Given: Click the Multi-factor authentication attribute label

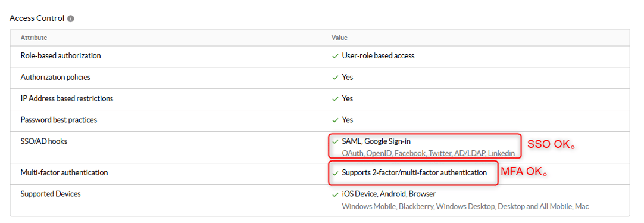Looking at the screenshot, I should click(x=64, y=172).
